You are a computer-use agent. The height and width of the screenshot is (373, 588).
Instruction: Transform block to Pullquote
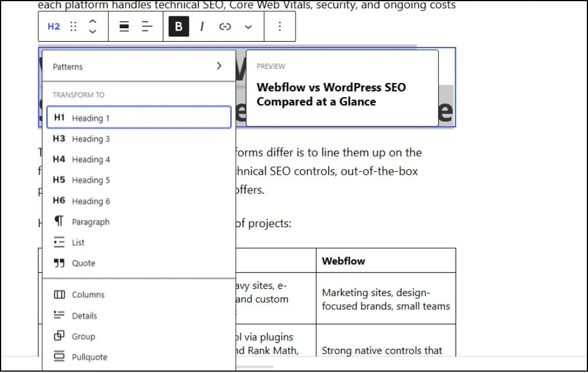(139, 357)
